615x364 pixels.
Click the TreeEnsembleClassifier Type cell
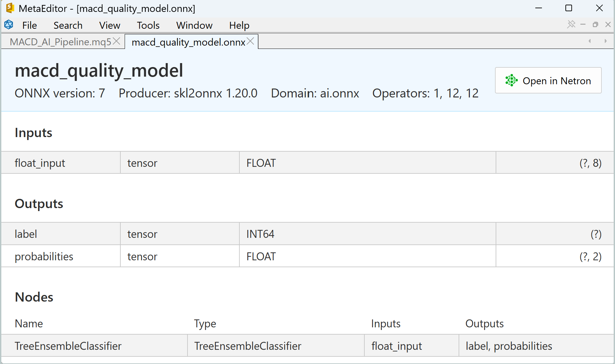point(276,346)
